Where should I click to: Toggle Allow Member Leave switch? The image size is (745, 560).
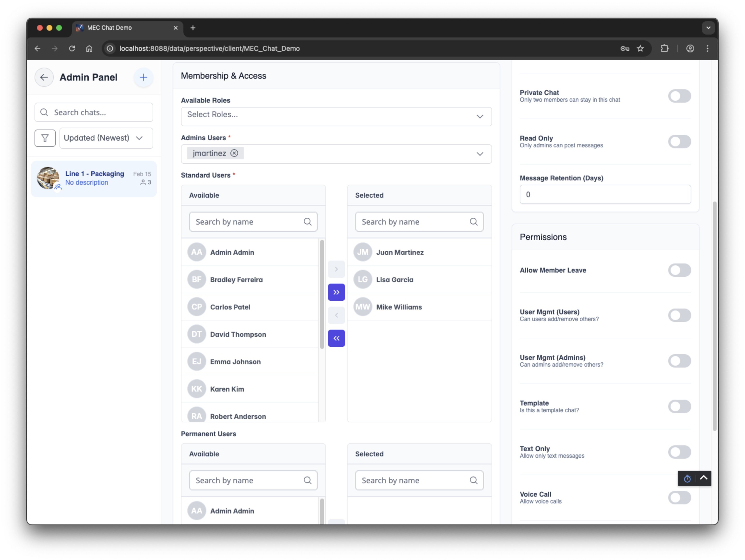click(679, 270)
